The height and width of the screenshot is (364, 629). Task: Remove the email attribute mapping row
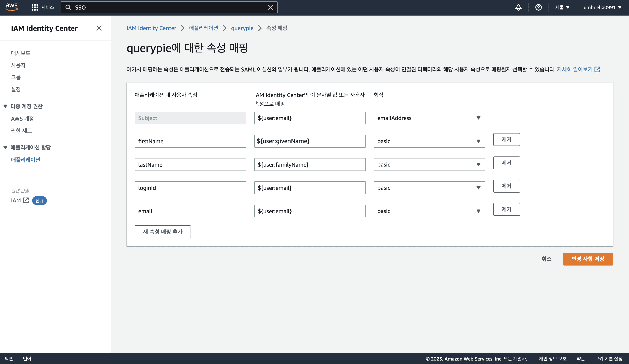(507, 209)
